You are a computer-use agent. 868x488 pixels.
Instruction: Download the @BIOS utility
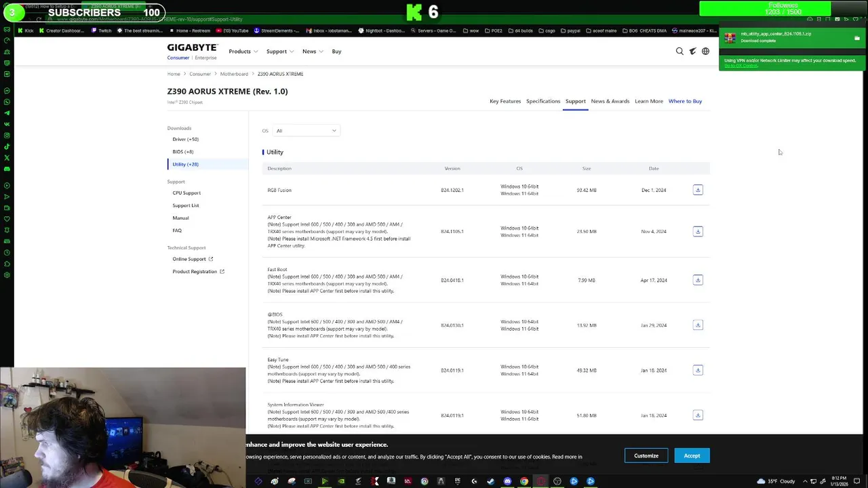698,325
